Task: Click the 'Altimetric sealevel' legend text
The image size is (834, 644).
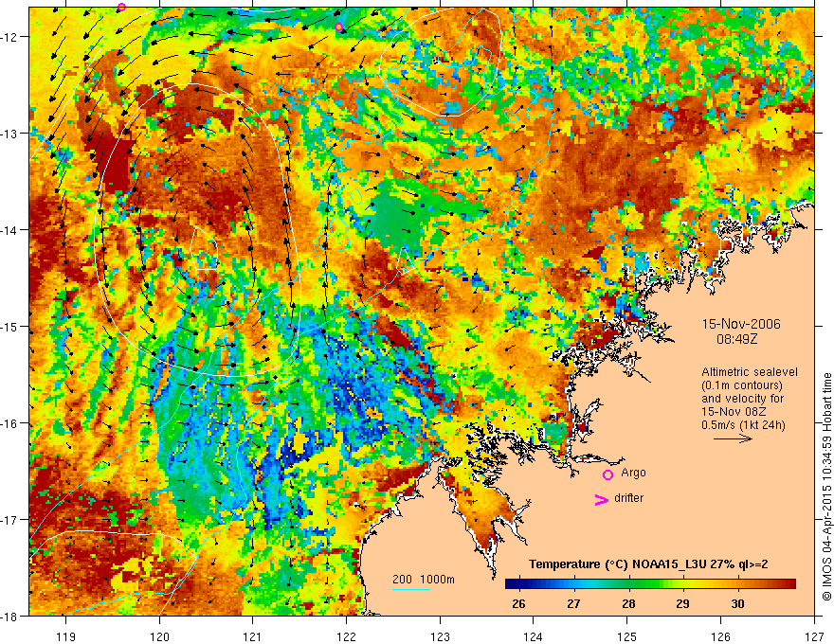Action: coord(750,372)
